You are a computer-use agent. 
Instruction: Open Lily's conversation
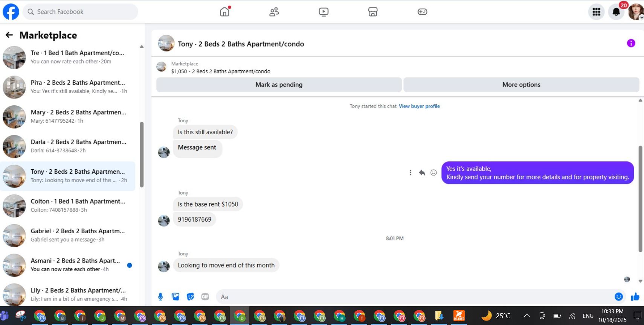point(68,294)
